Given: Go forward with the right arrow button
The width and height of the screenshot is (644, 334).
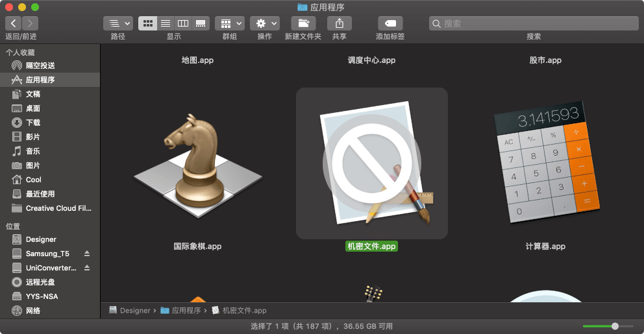Looking at the screenshot, I should (30, 23).
